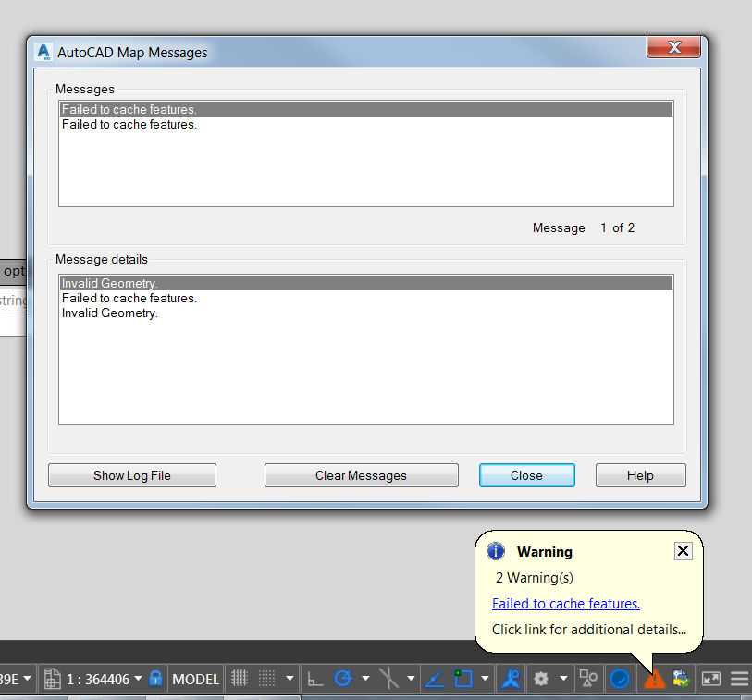Open Object snap settings dropdown arrow
This screenshot has width=752, height=700.
coord(485,678)
